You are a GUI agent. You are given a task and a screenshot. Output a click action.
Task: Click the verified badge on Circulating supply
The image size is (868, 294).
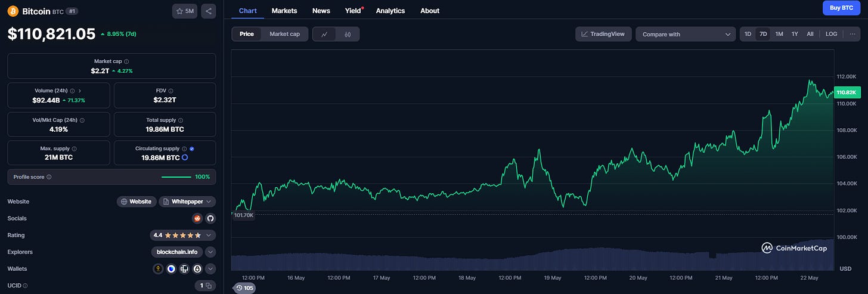click(x=192, y=148)
